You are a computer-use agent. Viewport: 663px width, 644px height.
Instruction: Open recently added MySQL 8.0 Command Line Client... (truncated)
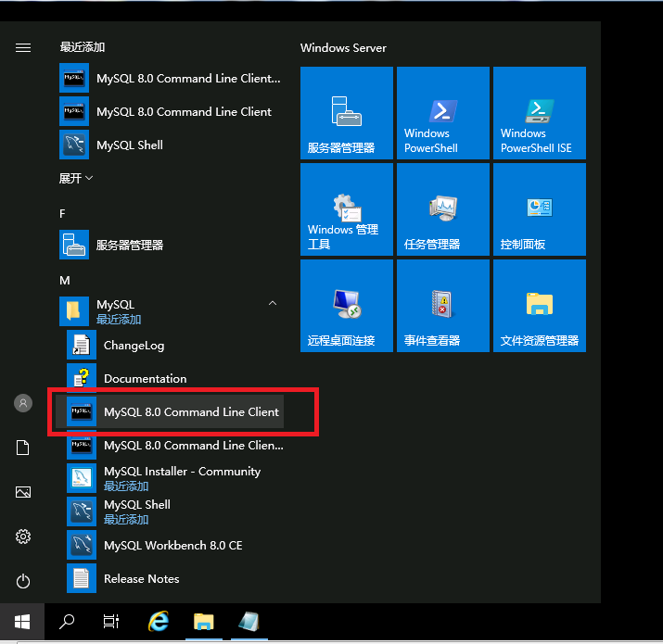(172, 78)
